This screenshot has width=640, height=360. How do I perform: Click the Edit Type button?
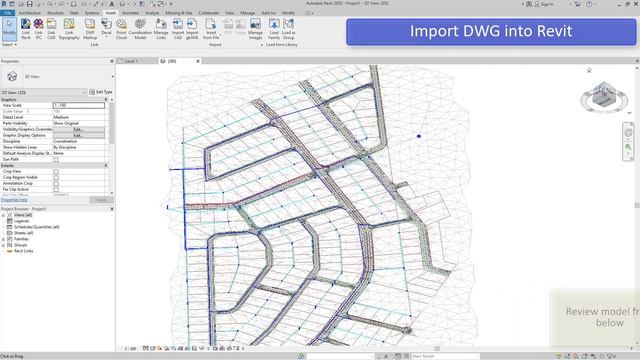point(101,92)
